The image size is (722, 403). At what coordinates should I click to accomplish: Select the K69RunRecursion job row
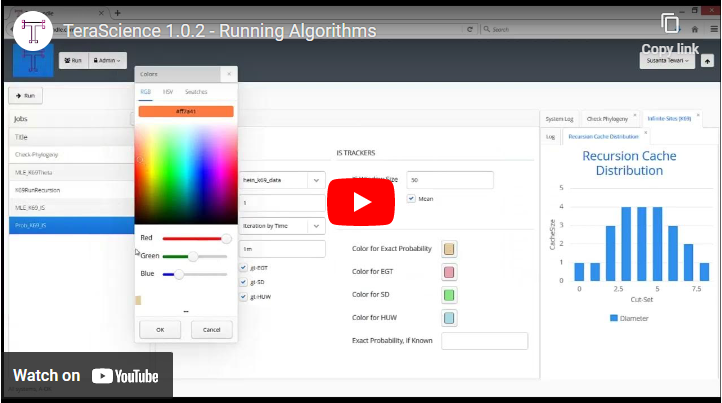click(71, 190)
